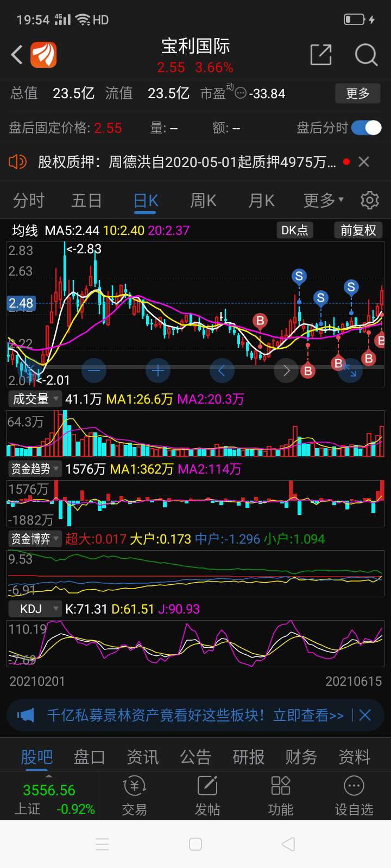Expand the 更多 chart period dropdown
Image resolution: width=391 pixels, height=868 pixels.
coord(324,200)
